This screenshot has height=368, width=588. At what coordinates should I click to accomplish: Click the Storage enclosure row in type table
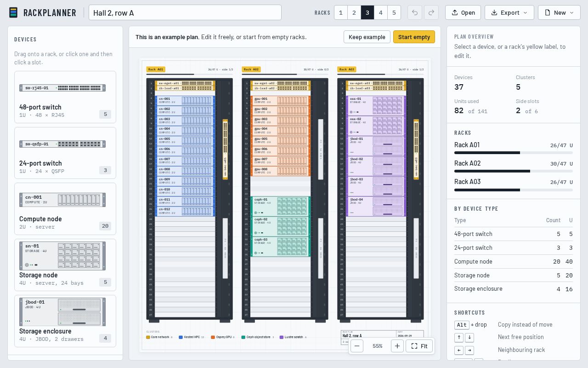tap(513, 289)
